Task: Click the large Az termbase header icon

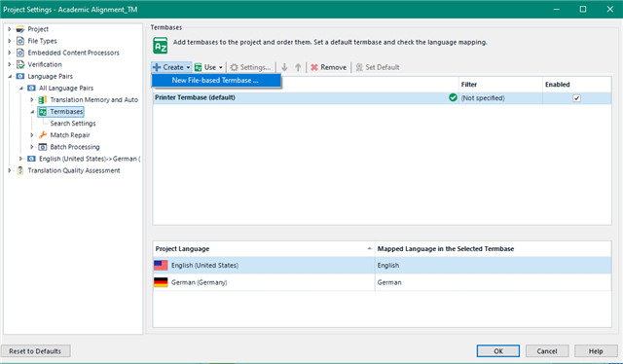Action: [x=161, y=46]
